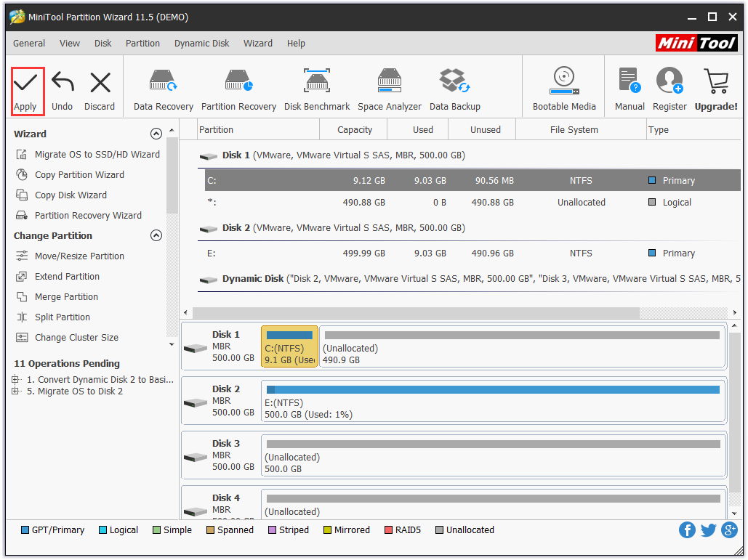
Task: Sort by Partition column header
Action: point(258,129)
